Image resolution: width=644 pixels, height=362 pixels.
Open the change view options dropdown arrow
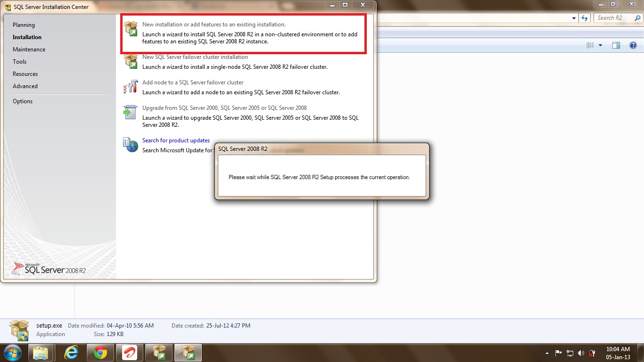point(600,45)
